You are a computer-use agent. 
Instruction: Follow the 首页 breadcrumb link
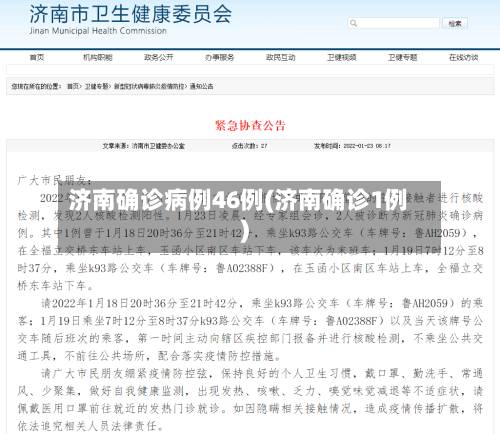(73, 86)
